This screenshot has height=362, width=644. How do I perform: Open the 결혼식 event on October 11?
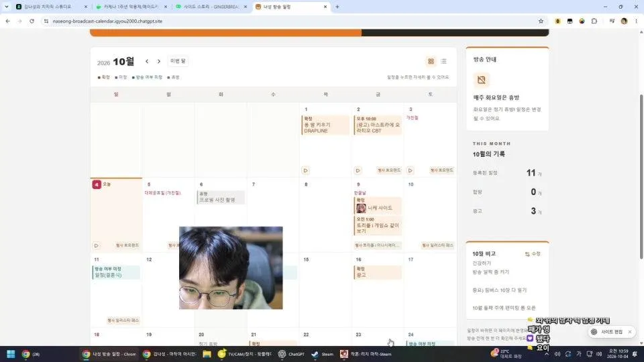(x=116, y=272)
